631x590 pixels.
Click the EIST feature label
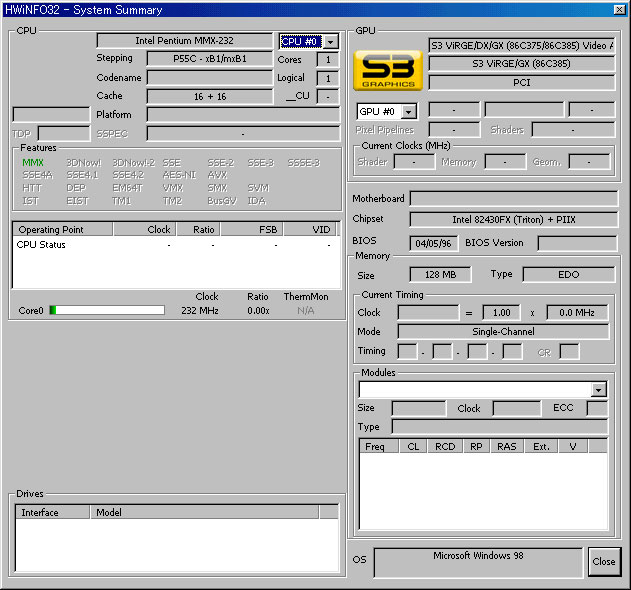[77, 201]
